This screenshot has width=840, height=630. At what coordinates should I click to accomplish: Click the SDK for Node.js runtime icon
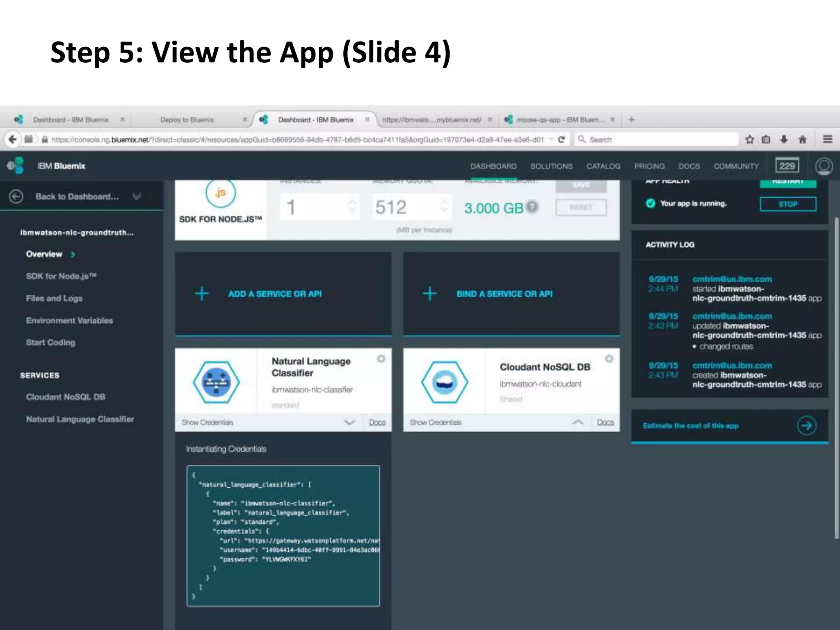coord(221,193)
